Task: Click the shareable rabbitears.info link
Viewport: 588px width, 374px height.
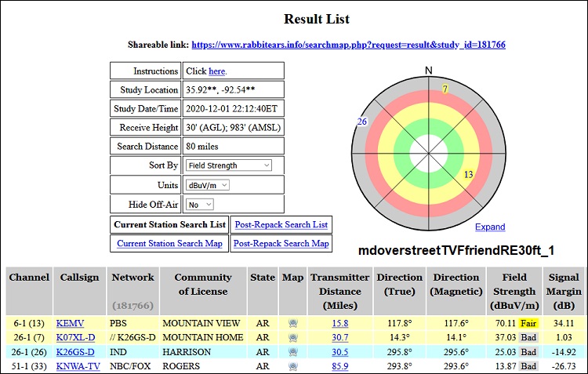Action: (348, 45)
